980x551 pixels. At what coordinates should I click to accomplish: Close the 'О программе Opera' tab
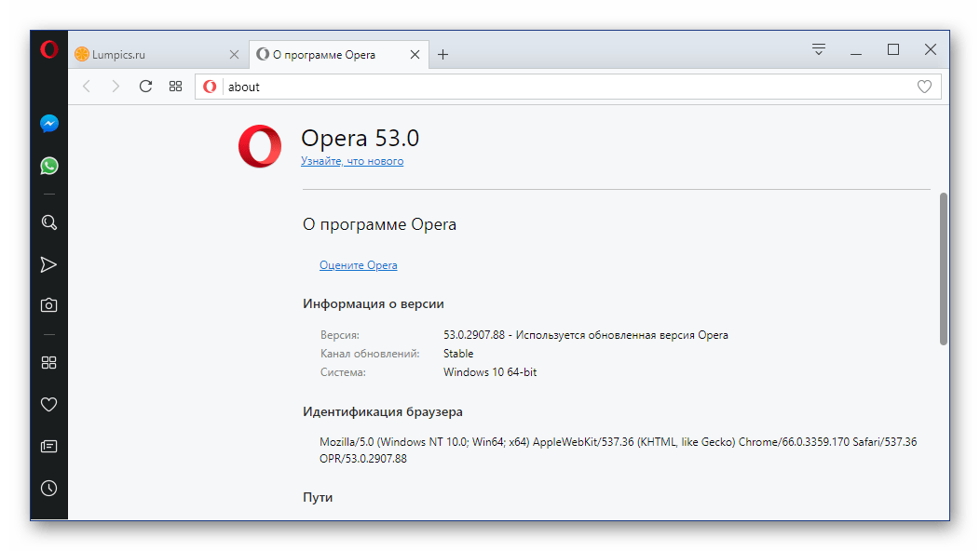click(415, 54)
